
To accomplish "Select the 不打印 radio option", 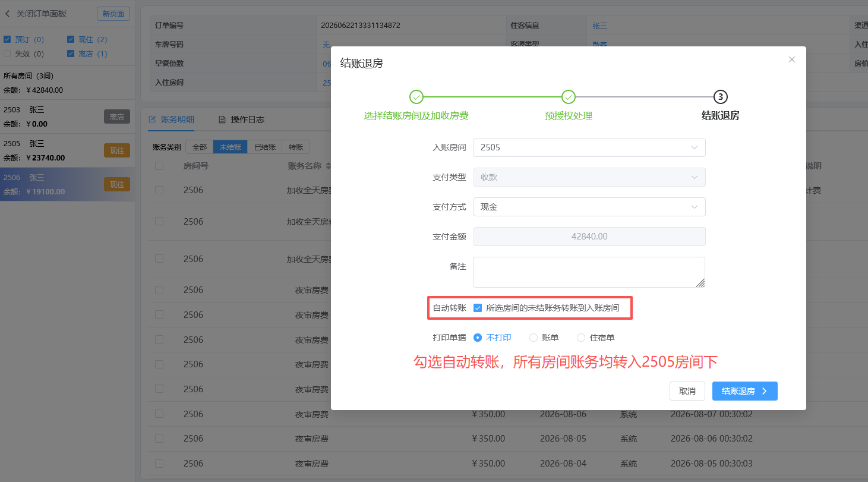I will pyautogui.click(x=478, y=338).
